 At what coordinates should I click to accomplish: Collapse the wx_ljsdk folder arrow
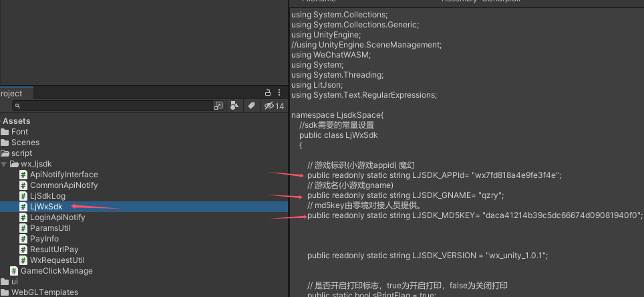tap(4, 164)
